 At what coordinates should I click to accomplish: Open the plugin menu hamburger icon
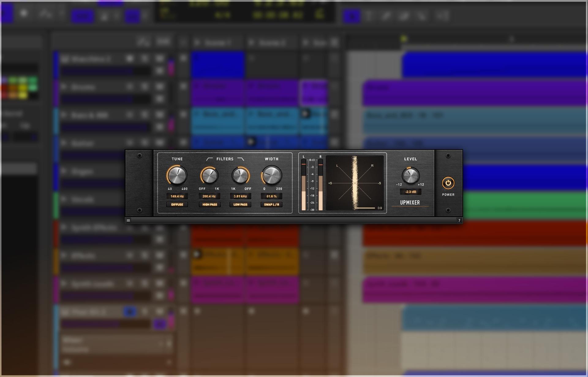click(128, 220)
